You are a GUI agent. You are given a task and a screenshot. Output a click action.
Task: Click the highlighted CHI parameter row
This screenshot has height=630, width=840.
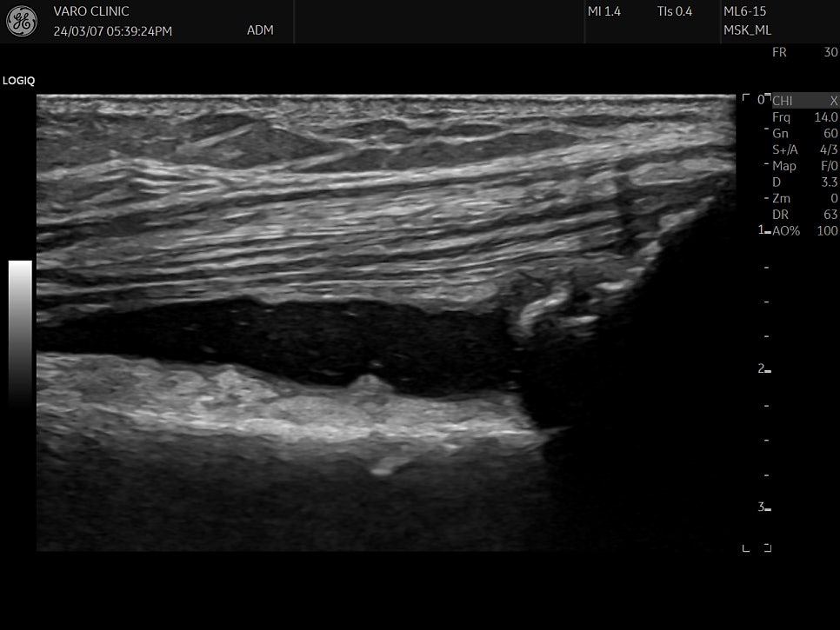pos(804,101)
